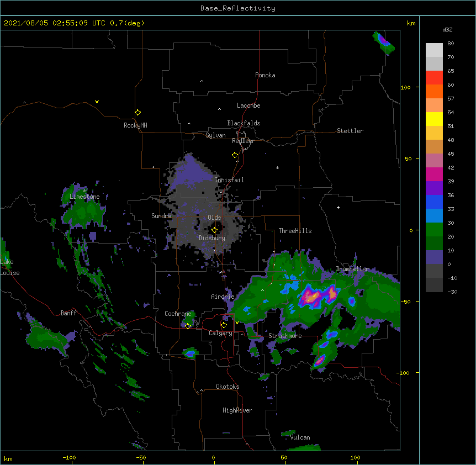Click the yellow marker below RedDeer
The image size is (476, 465).
click(235, 155)
